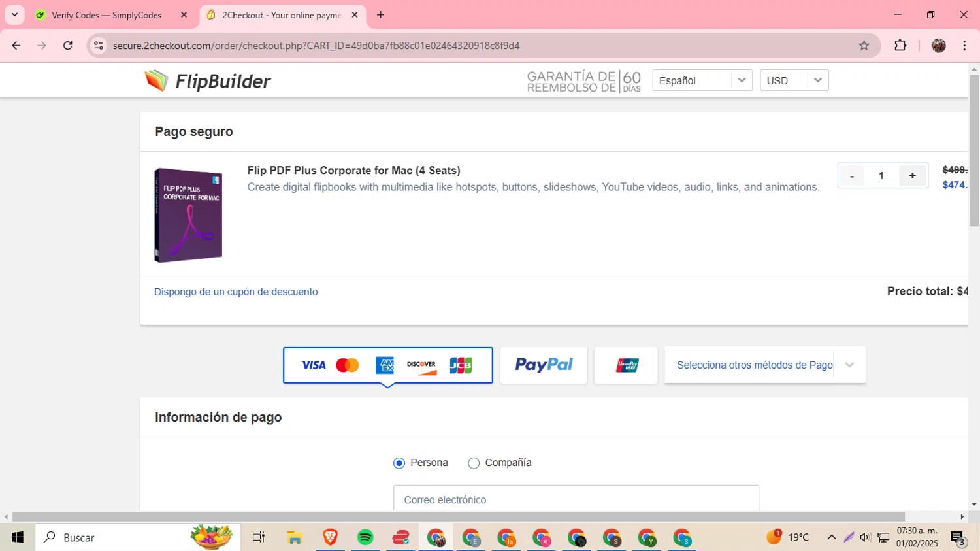Viewport: 980px width, 551px height.
Task: Choose UnionPay payment method
Action: 626,365
